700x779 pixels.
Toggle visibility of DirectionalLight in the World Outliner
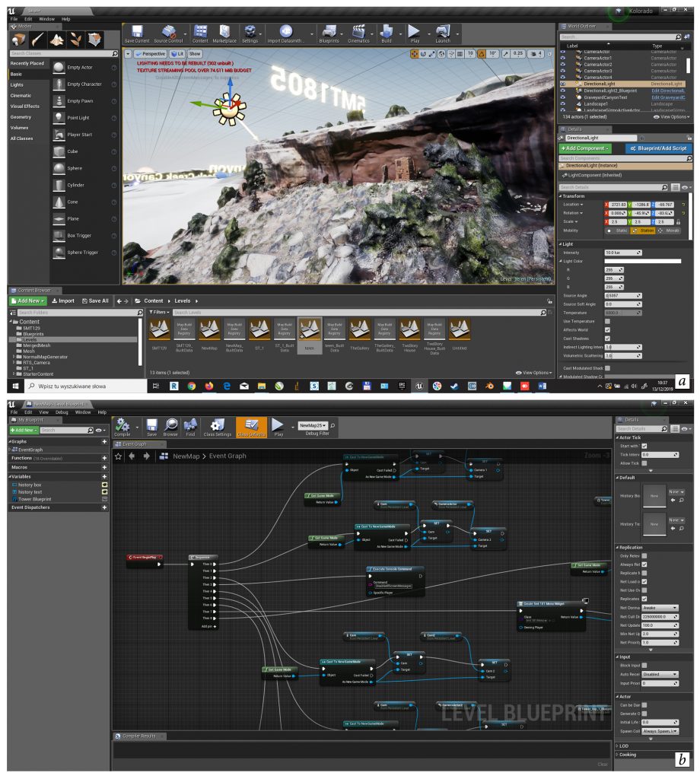562,84
